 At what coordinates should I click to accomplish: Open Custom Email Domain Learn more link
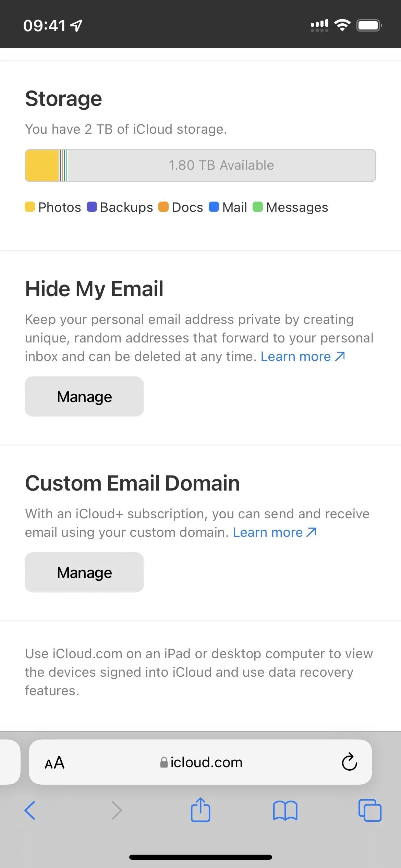275,532
